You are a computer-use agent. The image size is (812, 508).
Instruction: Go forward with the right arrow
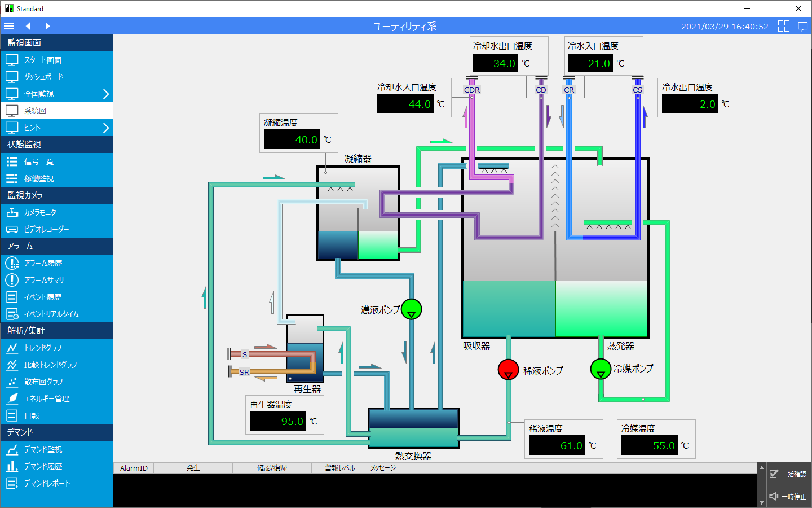tap(47, 26)
